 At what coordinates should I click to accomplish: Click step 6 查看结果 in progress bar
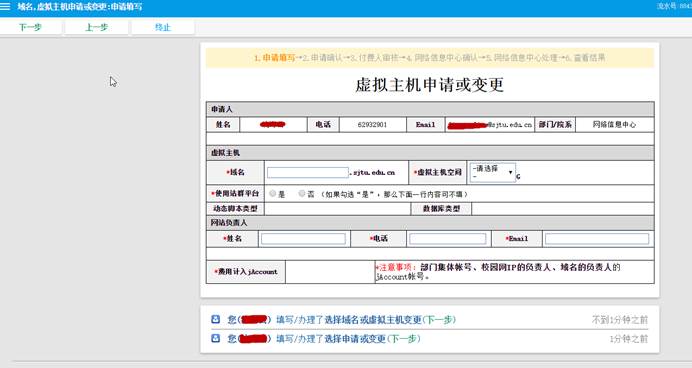tap(585, 58)
